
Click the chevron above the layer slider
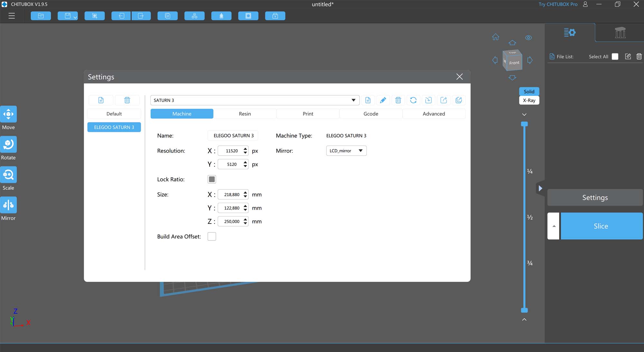click(x=524, y=114)
